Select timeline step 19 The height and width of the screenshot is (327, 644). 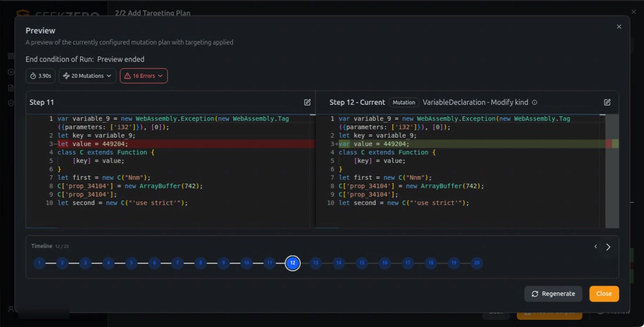pyautogui.click(x=454, y=263)
